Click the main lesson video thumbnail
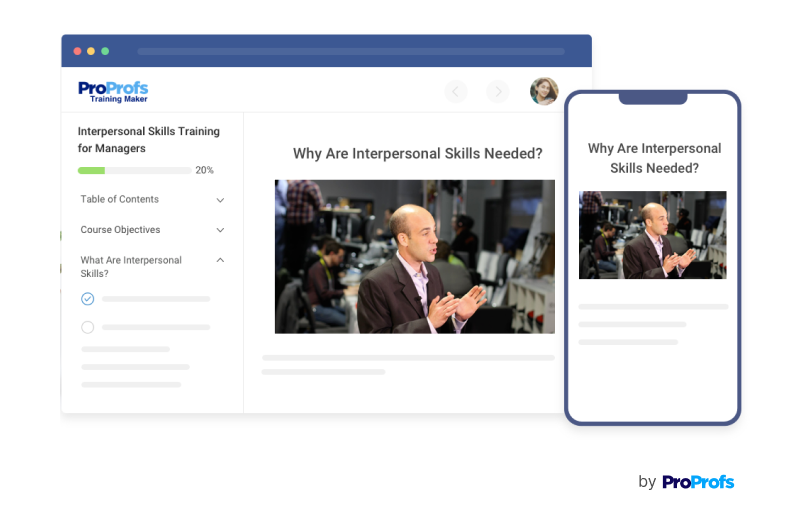Screen dimensions: 810x521 point(414,257)
